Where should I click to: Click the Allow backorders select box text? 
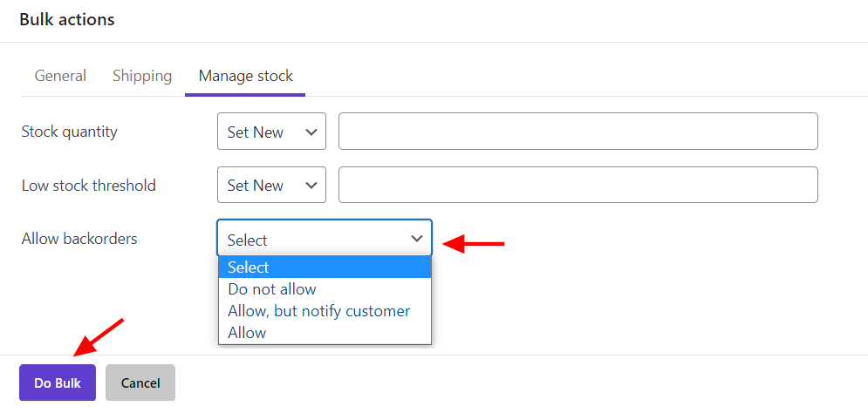pos(248,240)
